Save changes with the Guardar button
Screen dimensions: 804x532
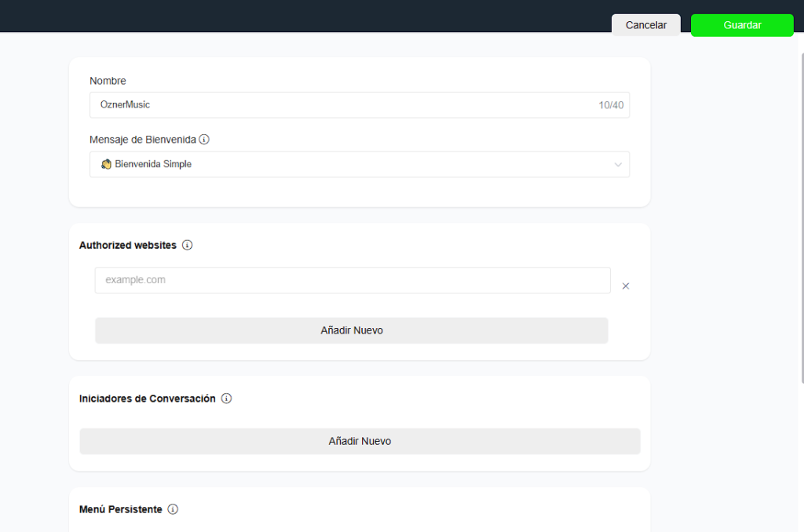pyautogui.click(x=742, y=25)
